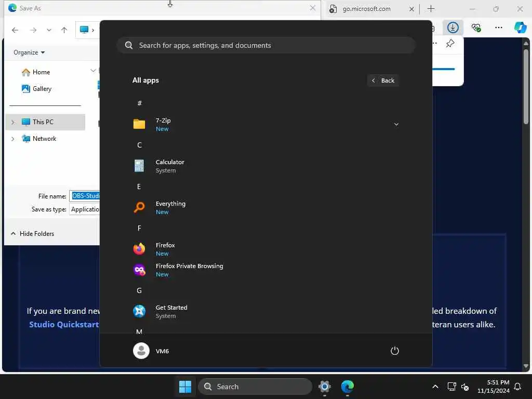Click the taskbar Search box
This screenshot has width=532, height=399.
(255, 387)
